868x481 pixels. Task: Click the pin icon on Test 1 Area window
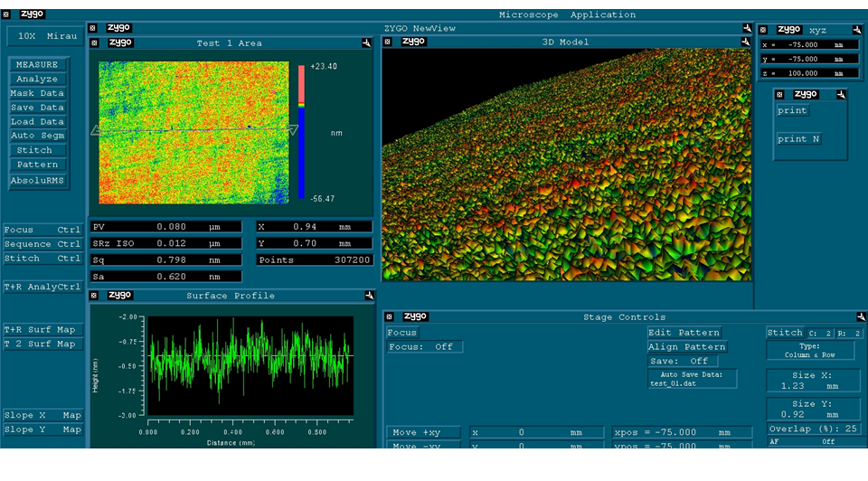(x=366, y=43)
